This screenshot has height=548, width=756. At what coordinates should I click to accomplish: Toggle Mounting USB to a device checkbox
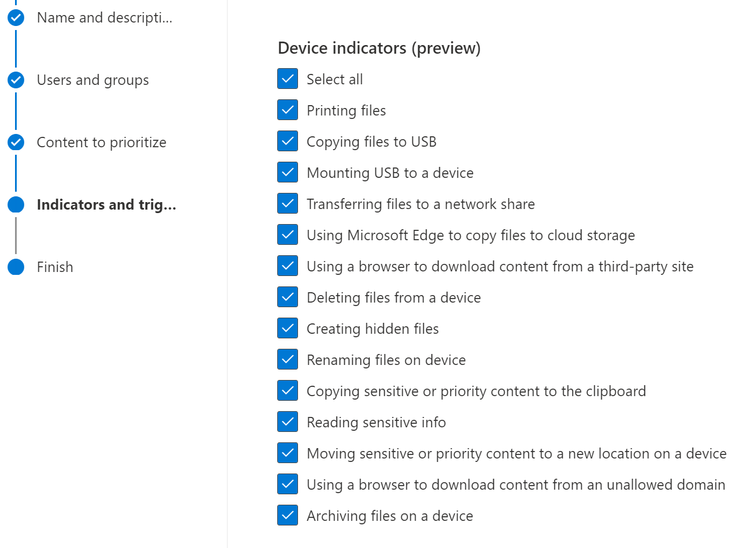click(288, 173)
